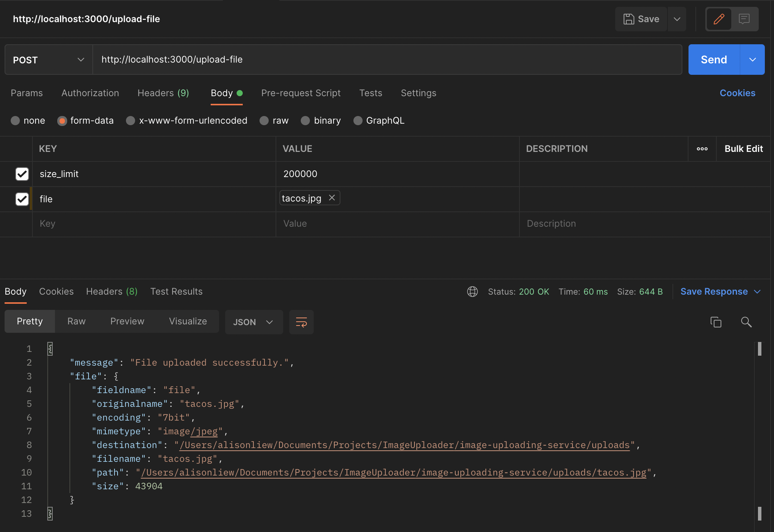Expand the Save options arrow
Screen dimensions: 774x532
677,19
